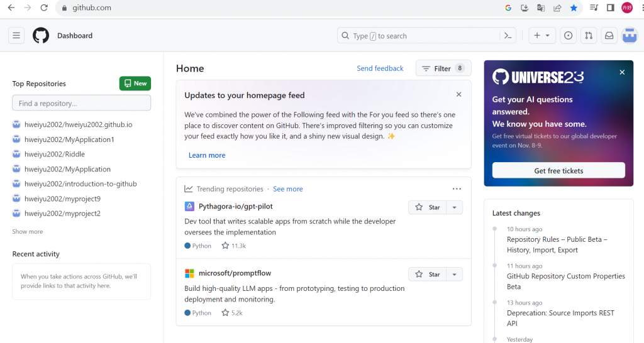The image size is (644, 343).
Task: Open the Notifications inbox icon
Action: click(x=609, y=36)
